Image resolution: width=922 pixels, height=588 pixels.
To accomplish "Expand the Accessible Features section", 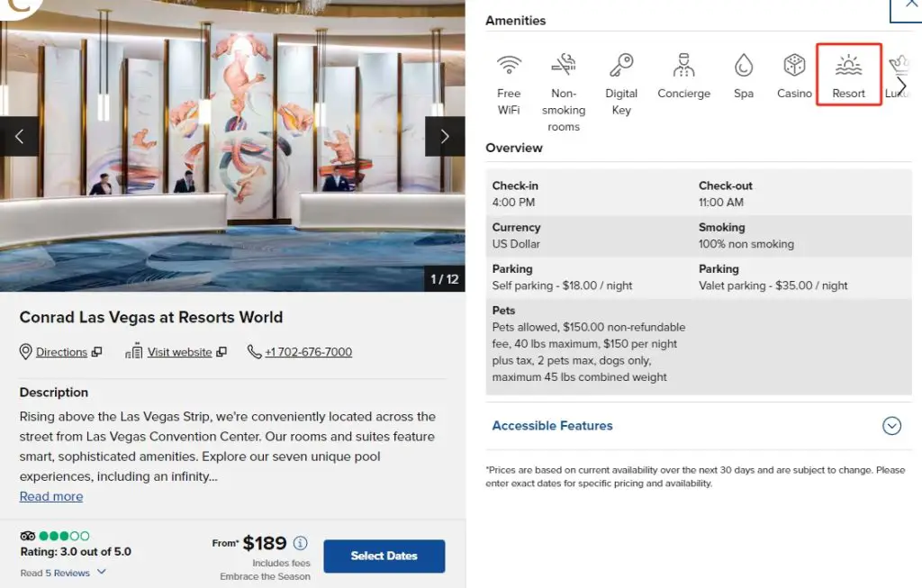I will (891, 426).
